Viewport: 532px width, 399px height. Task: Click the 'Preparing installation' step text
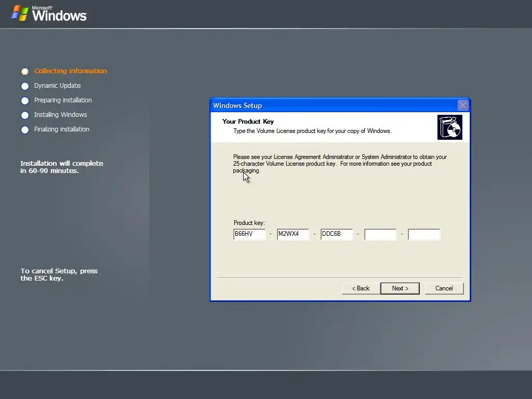(63, 100)
